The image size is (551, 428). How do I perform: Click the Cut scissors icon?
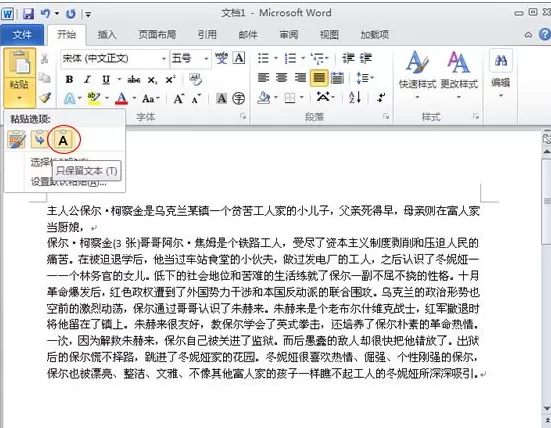[x=44, y=58]
